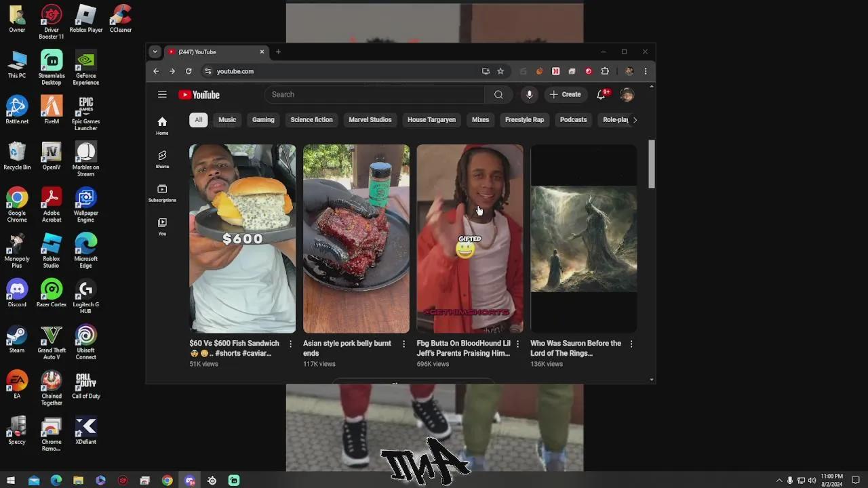Open the Windows notification center icon
The height and width of the screenshot is (488, 868).
click(x=856, y=481)
